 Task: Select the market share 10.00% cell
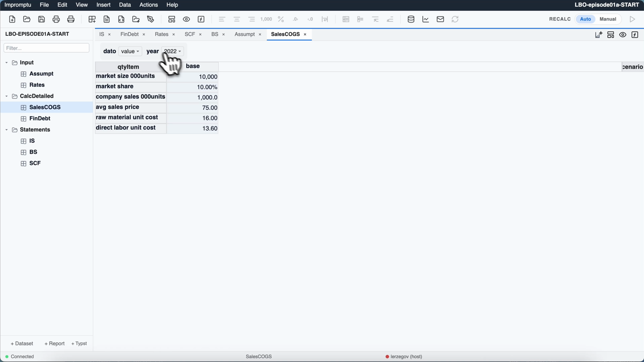(x=193, y=87)
